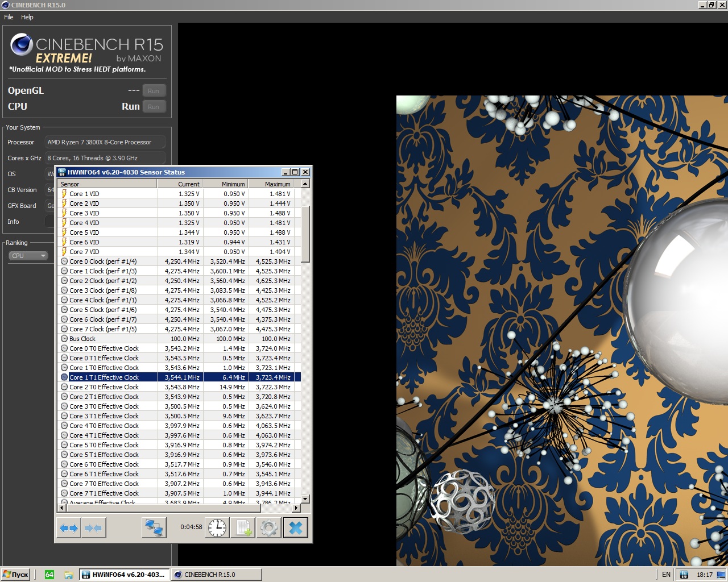Run the CPU benchmark
The width and height of the screenshot is (728, 582).
pos(154,107)
